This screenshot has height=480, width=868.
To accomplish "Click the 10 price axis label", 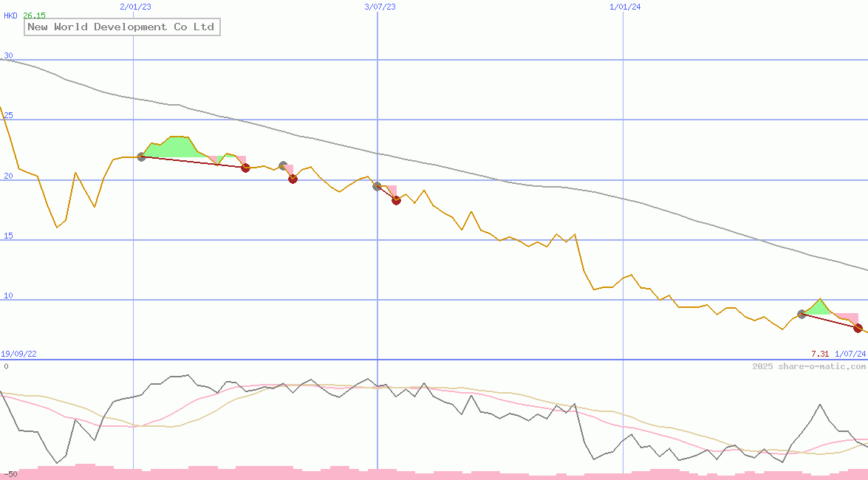I will coord(8,295).
